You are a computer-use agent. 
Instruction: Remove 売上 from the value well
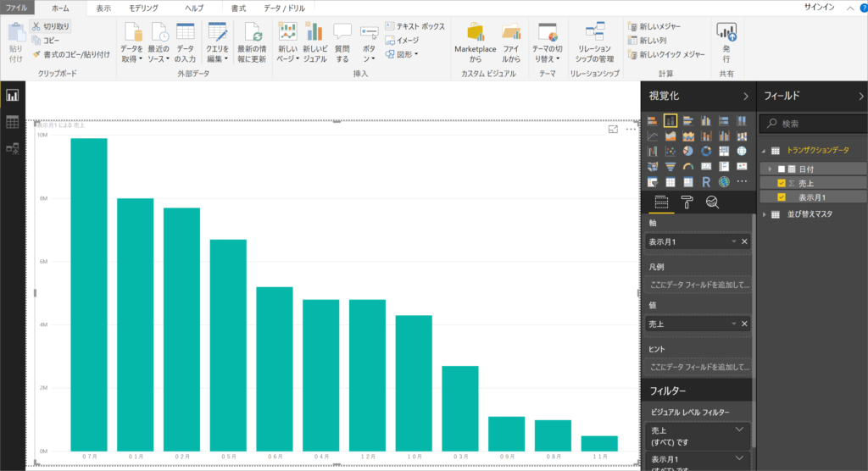(x=744, y=324)
